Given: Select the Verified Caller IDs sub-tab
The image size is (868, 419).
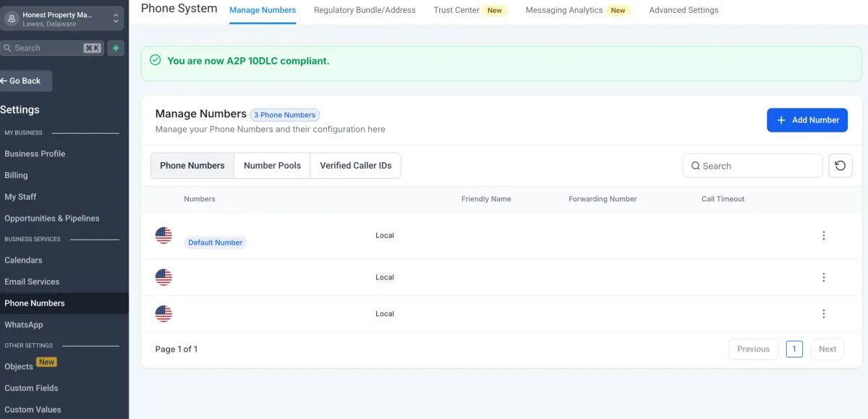Looking at the screenshot, I should pos(356,166).
